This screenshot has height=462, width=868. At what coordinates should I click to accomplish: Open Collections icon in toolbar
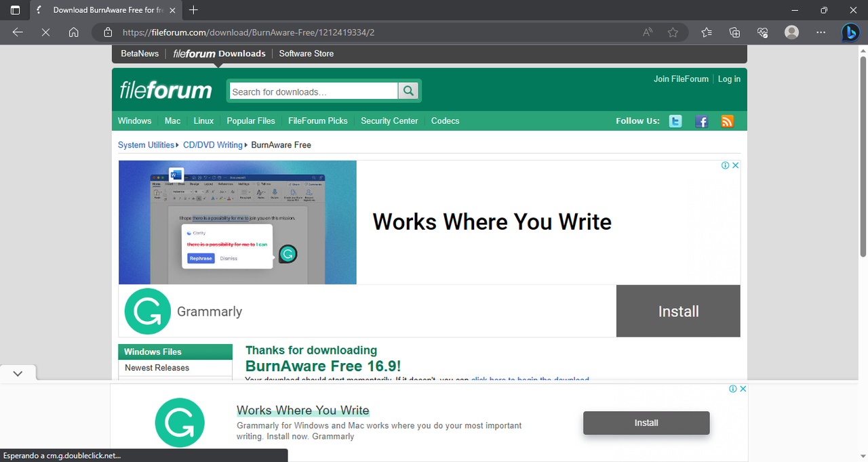pyautogui.click(x=734, y=32)
